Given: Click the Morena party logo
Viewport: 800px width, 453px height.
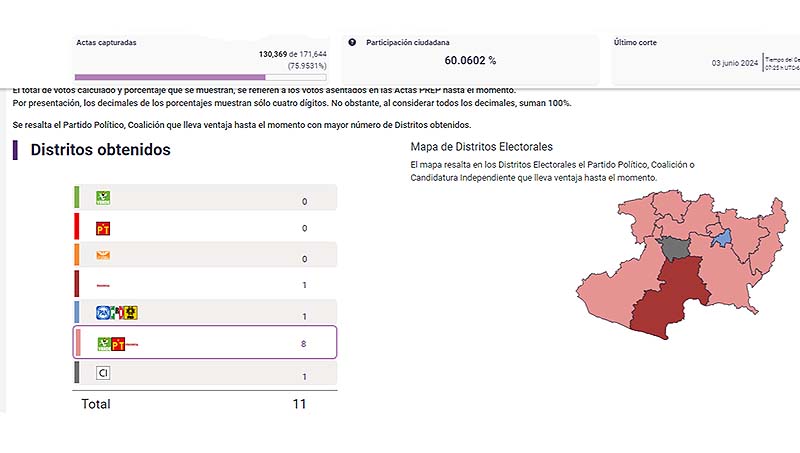Looking at the screenshot, I should coord(102,285).
